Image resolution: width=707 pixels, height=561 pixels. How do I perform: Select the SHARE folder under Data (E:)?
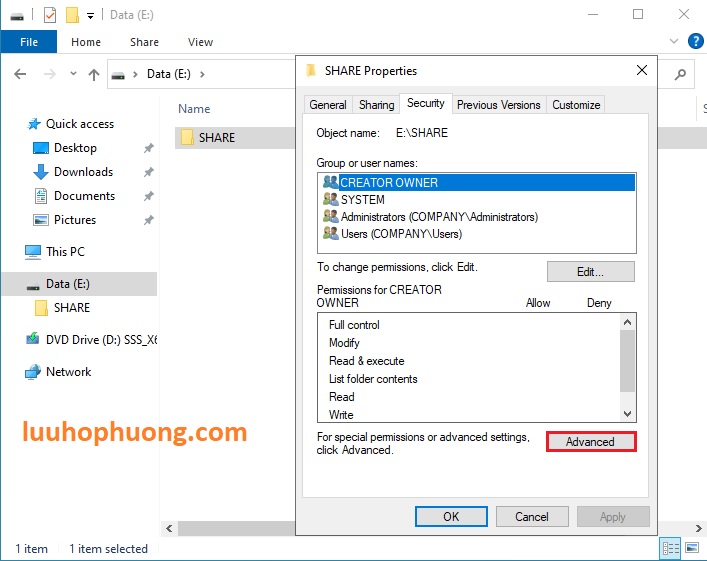pyautogui.click(x=72, y=308)
